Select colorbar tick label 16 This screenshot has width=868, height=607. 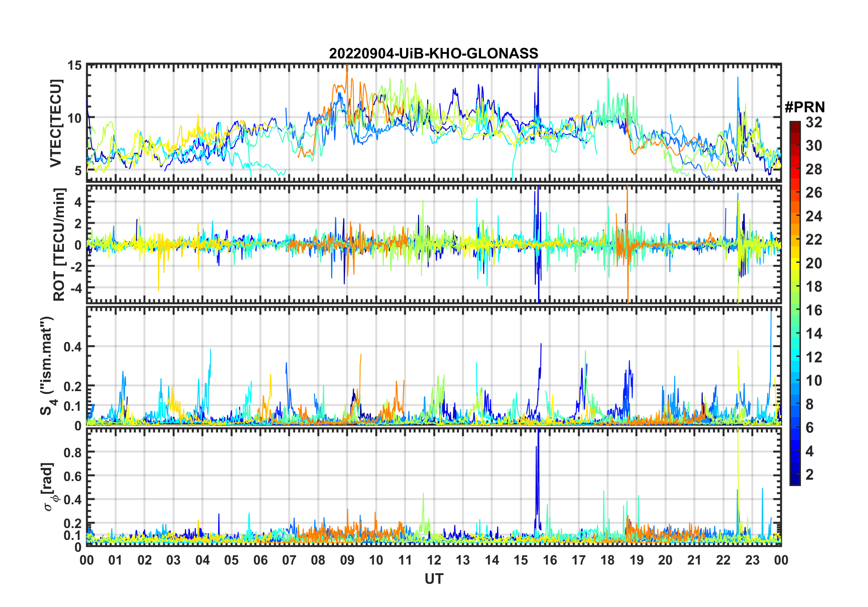click(814, 310)
